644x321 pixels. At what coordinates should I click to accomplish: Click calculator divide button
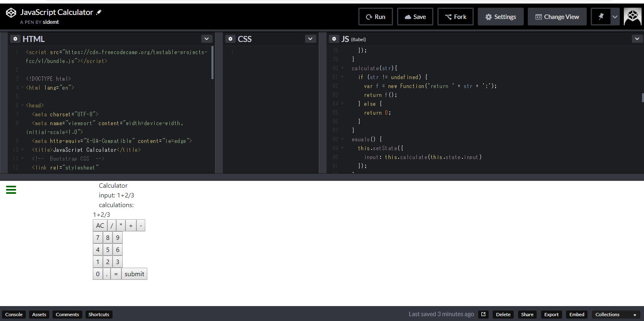(x=112, y=225)
